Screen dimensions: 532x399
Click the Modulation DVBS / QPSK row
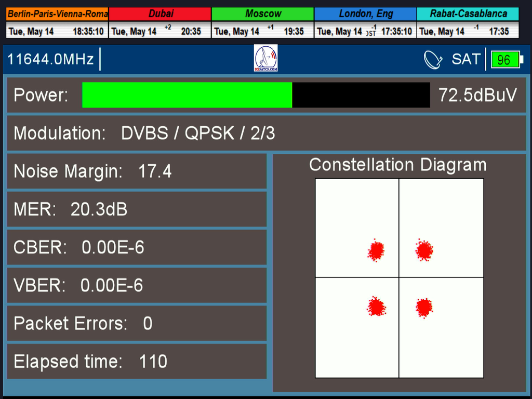point(266,134)
